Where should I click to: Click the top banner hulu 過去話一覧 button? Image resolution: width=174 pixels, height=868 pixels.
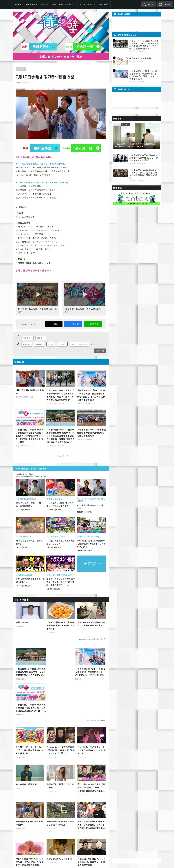click(x=83, y=47)
